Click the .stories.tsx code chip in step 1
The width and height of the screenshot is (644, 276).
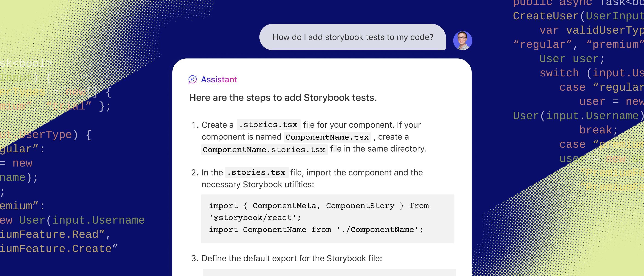(268, 124)
